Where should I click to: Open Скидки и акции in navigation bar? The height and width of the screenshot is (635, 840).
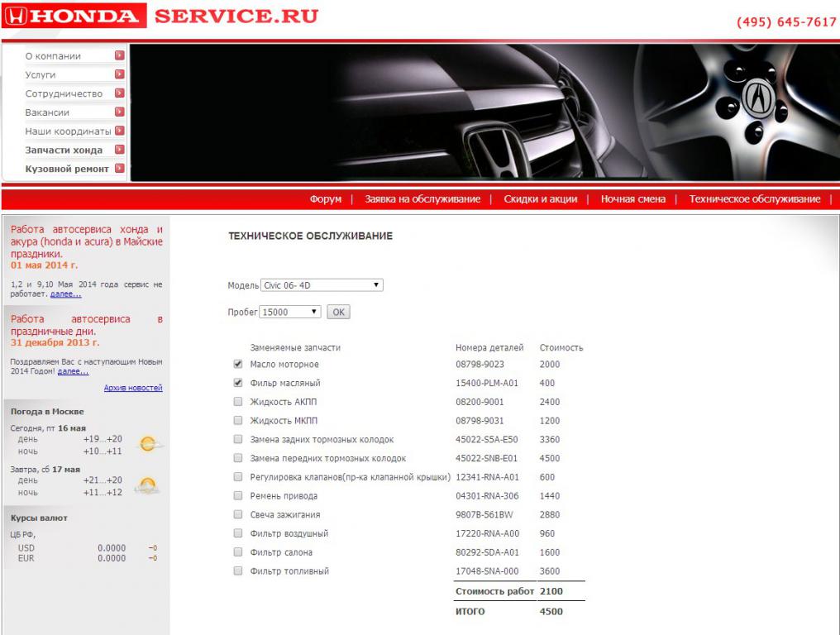coord(541,198)
